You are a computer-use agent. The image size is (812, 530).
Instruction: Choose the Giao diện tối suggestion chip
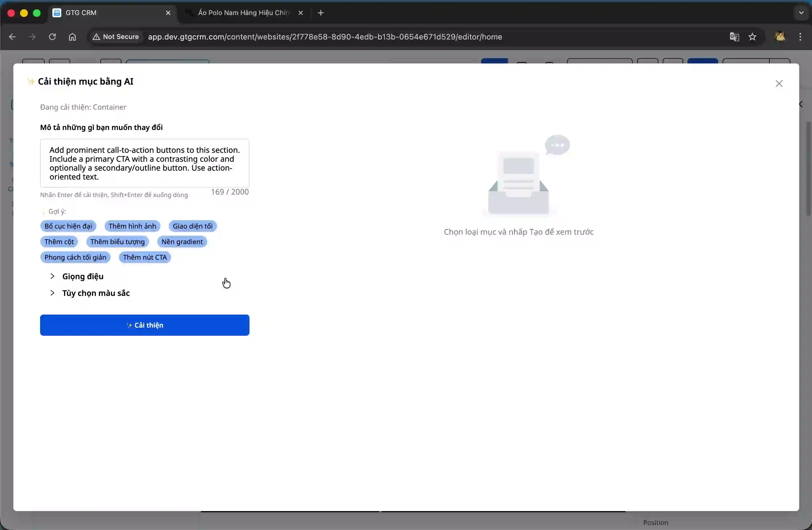click(192, 226)
